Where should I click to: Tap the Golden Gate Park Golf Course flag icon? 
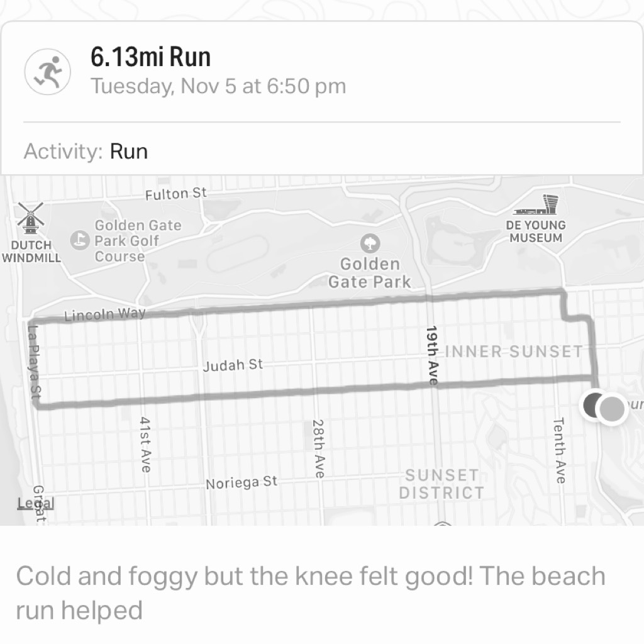tap(80, 240)
